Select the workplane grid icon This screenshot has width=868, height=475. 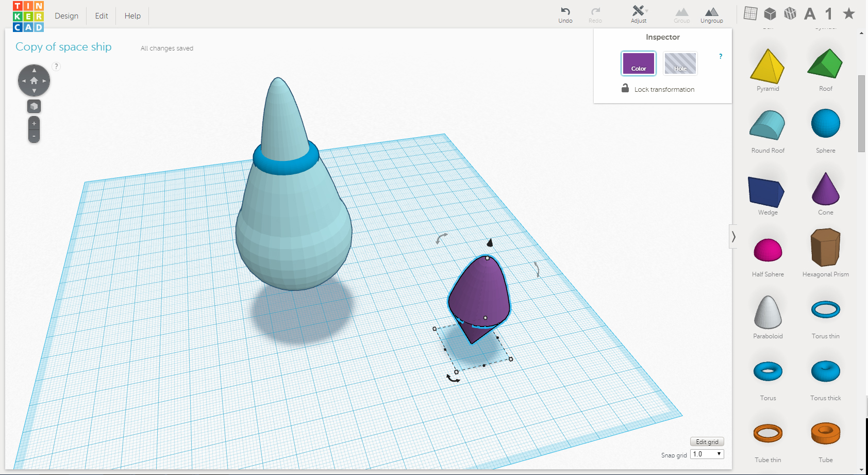pos(750,13)
